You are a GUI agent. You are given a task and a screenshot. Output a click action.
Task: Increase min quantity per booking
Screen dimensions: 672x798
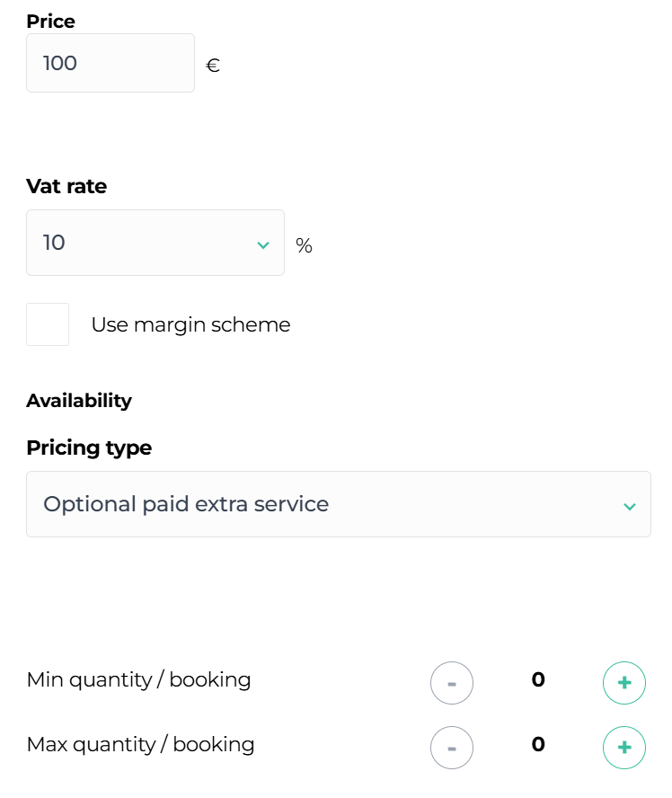(x=623, y=683)
